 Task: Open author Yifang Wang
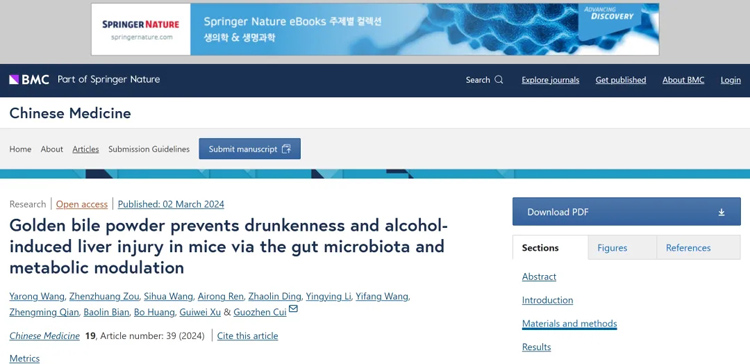[382, 297]
